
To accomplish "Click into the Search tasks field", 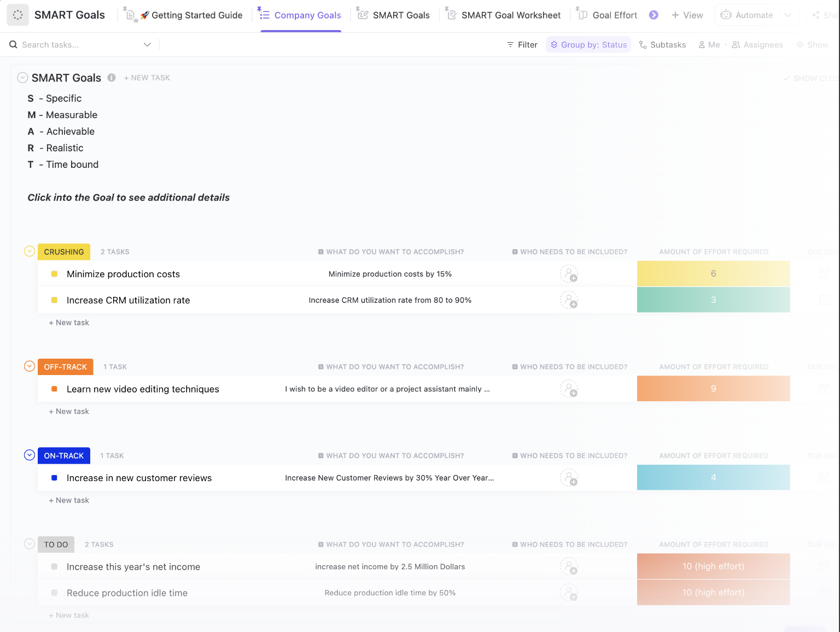I will [77, 45].
